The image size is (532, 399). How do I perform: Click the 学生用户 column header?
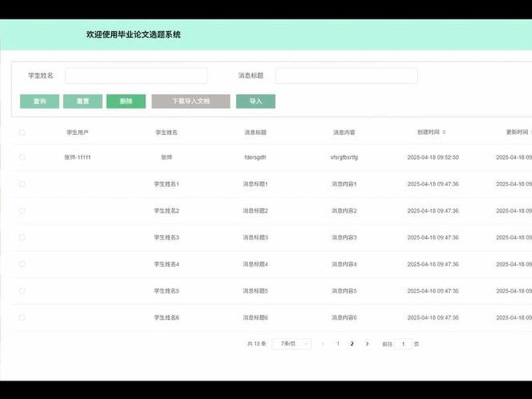click(x=77, y=132)
